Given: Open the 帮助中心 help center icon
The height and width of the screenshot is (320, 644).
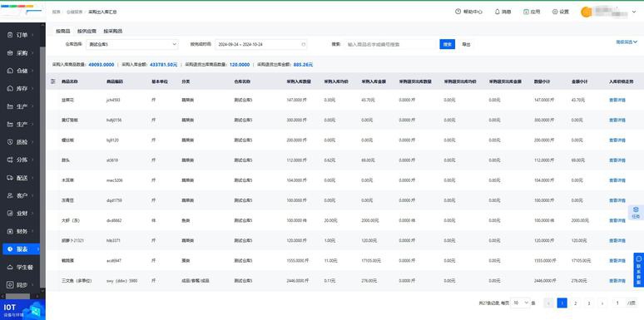Looking at the screenshot, I should 458,12.
